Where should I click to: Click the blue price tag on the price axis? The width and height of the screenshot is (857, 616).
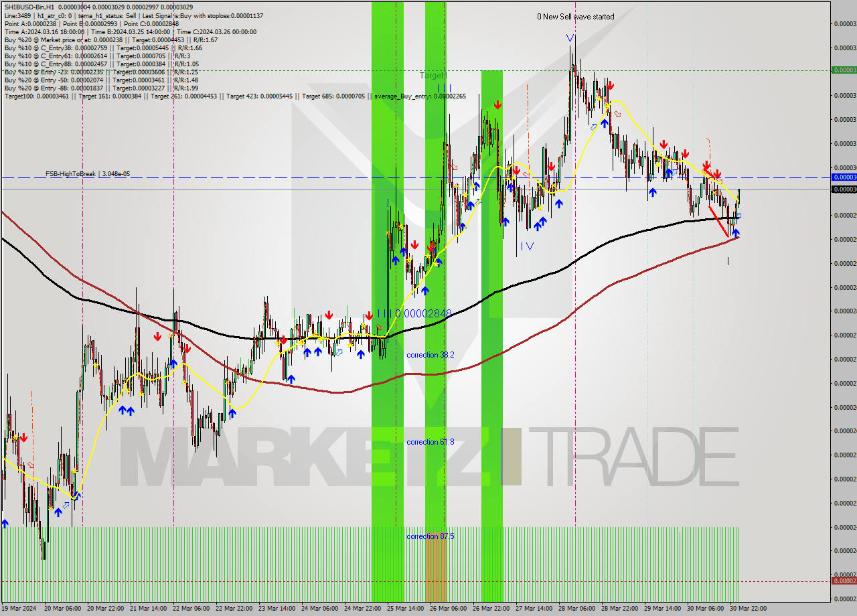pos(844,177)
